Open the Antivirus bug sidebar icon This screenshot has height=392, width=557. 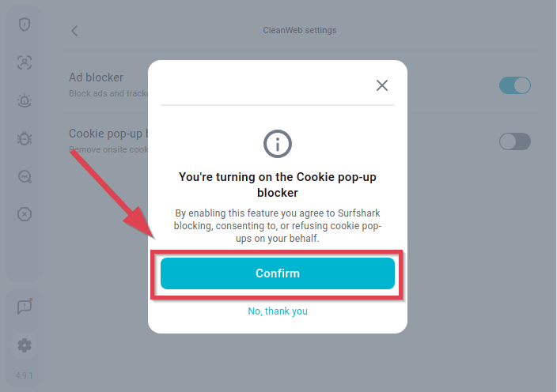pyautogui.click(x=25, y=138)
